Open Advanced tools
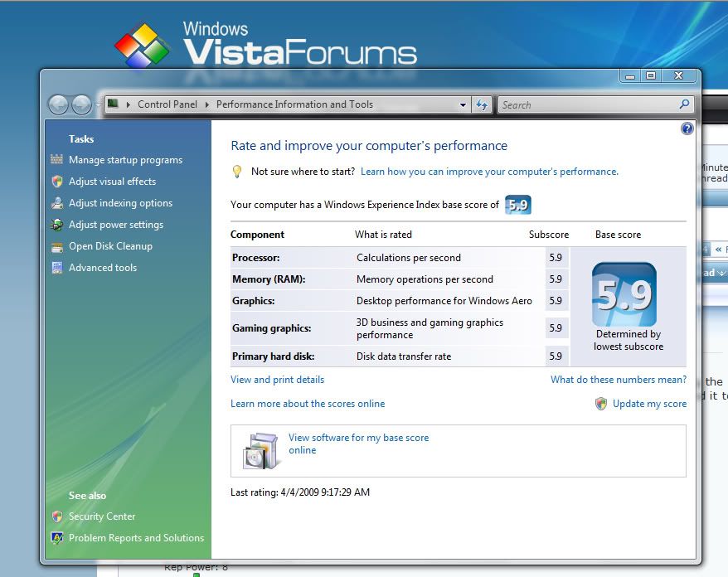 click(x=103, y=268)
